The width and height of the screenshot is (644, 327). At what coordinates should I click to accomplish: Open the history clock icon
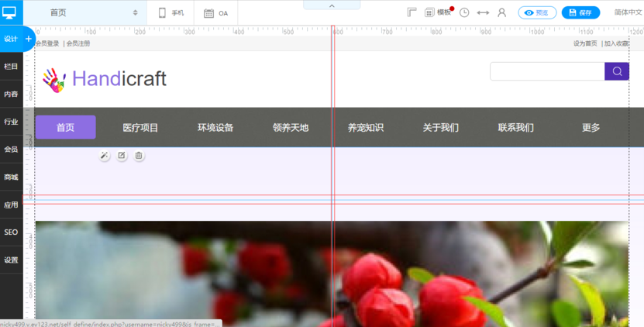tap(464, 12)
